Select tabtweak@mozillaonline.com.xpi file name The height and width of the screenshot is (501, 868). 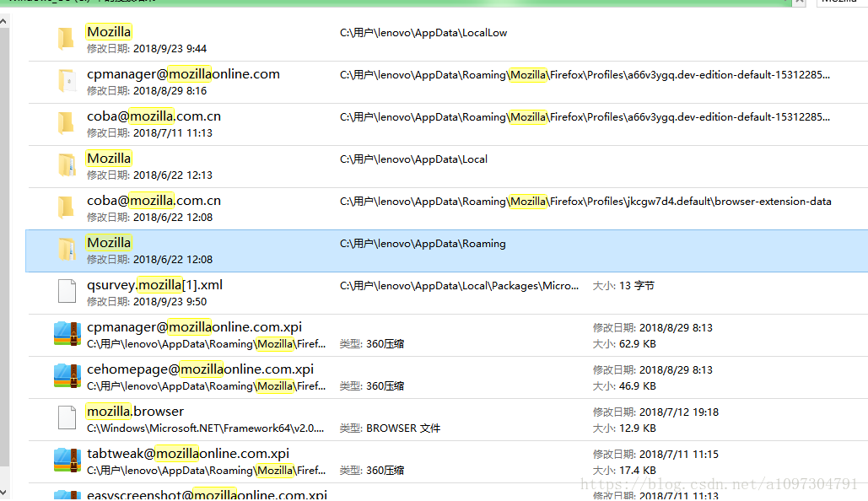[x=188, y=454]
